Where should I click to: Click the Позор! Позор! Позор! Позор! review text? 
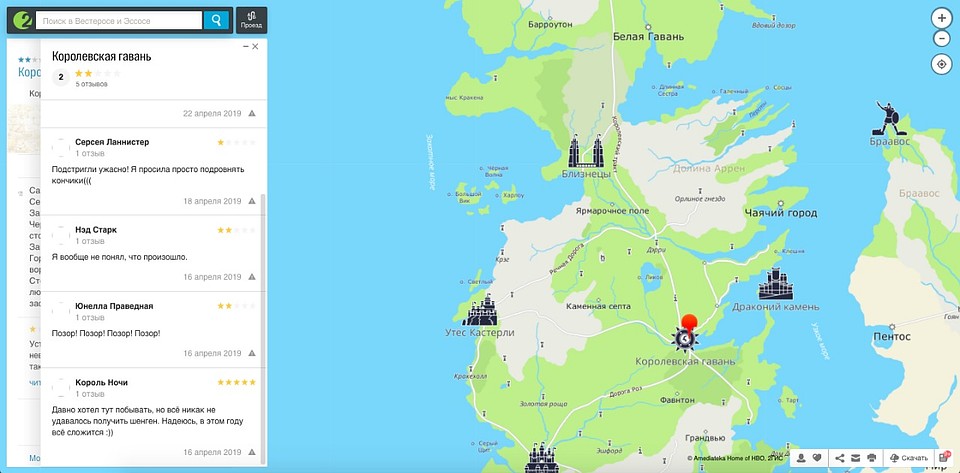106,333
